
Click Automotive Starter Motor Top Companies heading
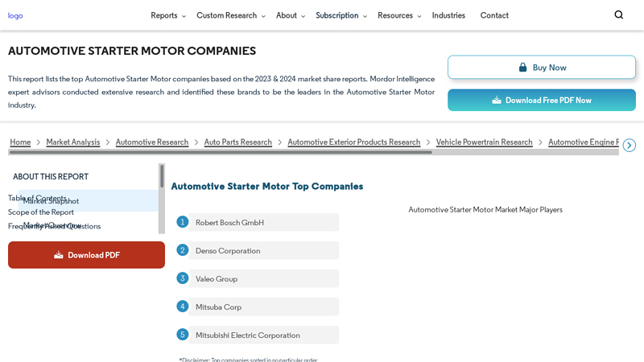pos(267,187)
